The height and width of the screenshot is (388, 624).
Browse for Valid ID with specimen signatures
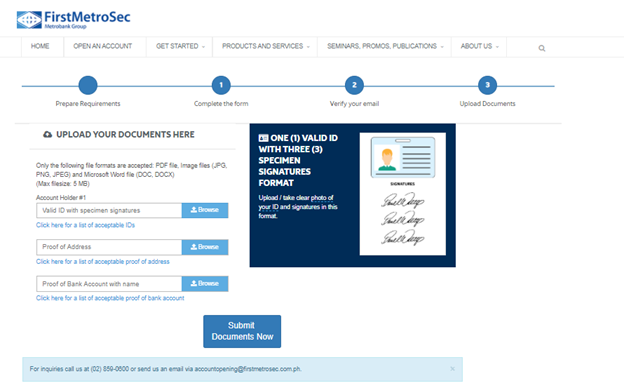coord(205,210)
